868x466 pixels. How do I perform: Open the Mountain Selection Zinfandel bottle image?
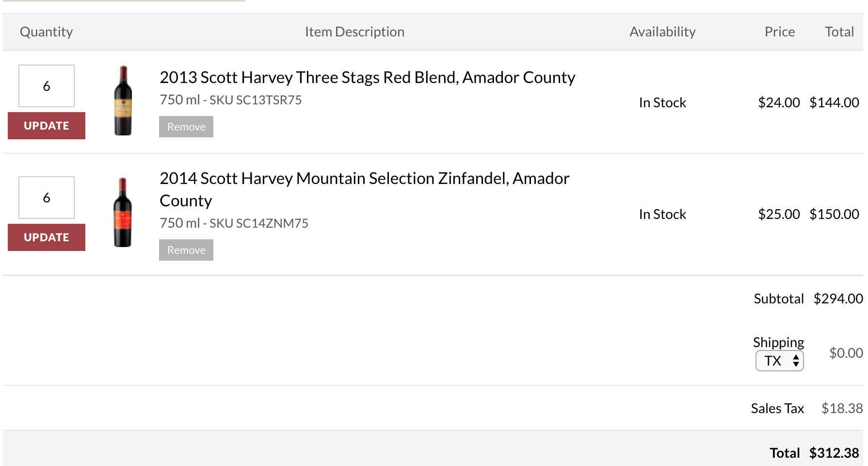click(x=123, y=212)
